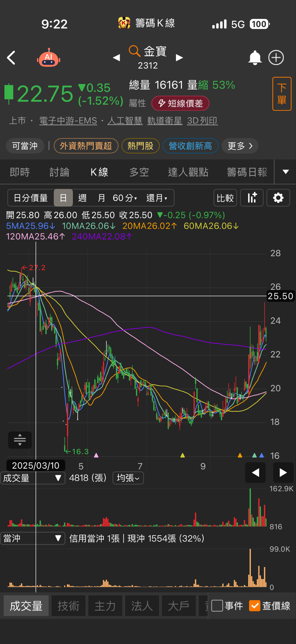Screen dimensions: 296x644
Task: Tap the 20MA26.02 moving average label
Action: click(x=150, y=226)
